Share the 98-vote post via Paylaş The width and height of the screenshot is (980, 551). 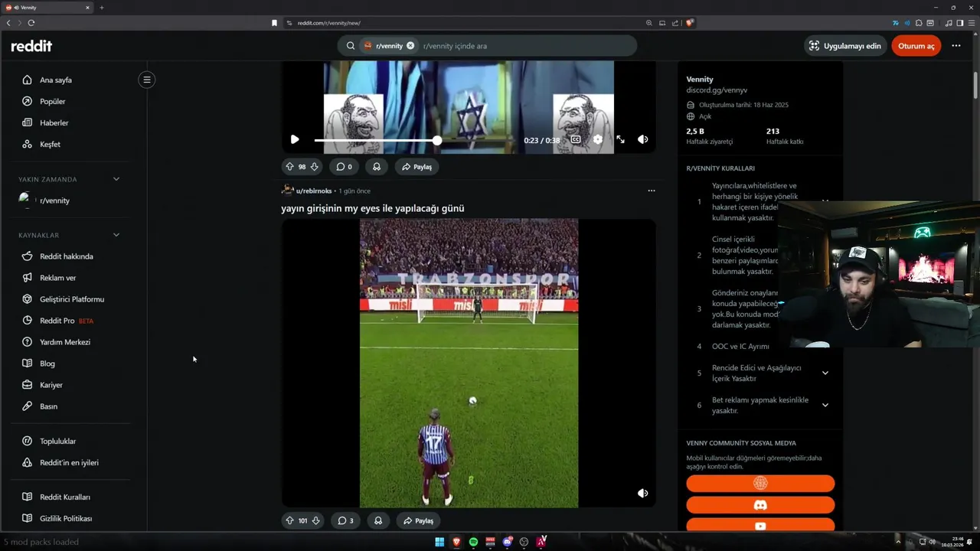click(417, 166)
